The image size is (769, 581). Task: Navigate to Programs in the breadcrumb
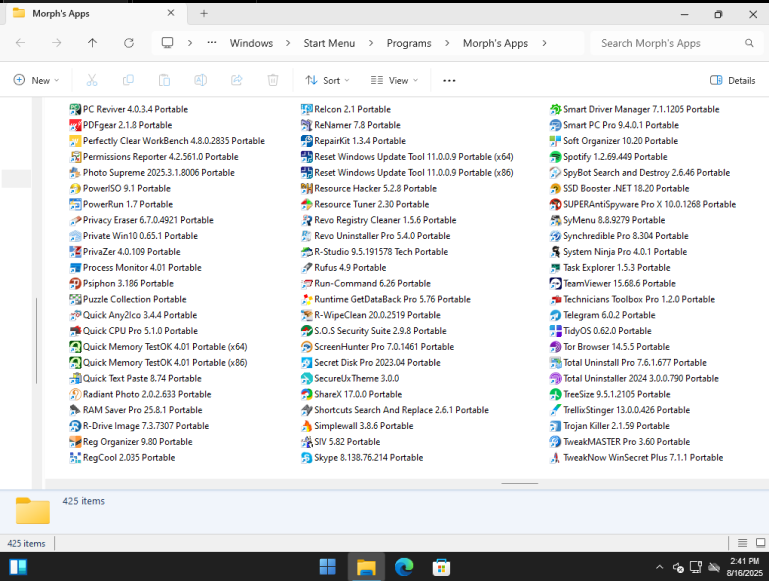tap(409, 43)
